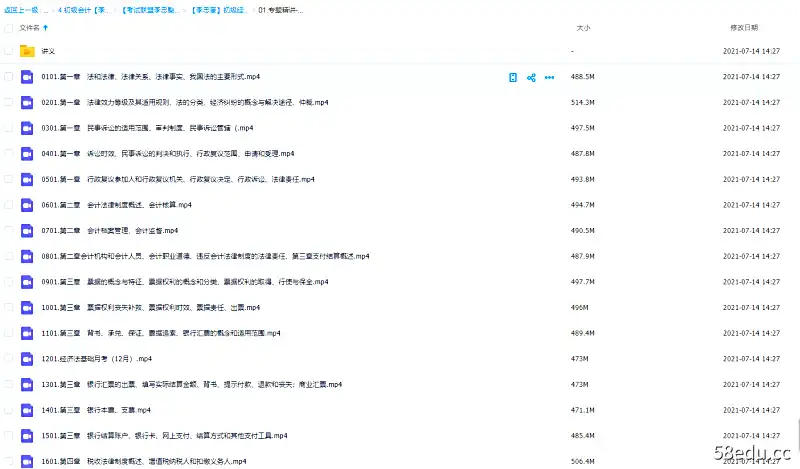Expand the '...' collapsed breadcrumb path

click(x=46, y=10)
